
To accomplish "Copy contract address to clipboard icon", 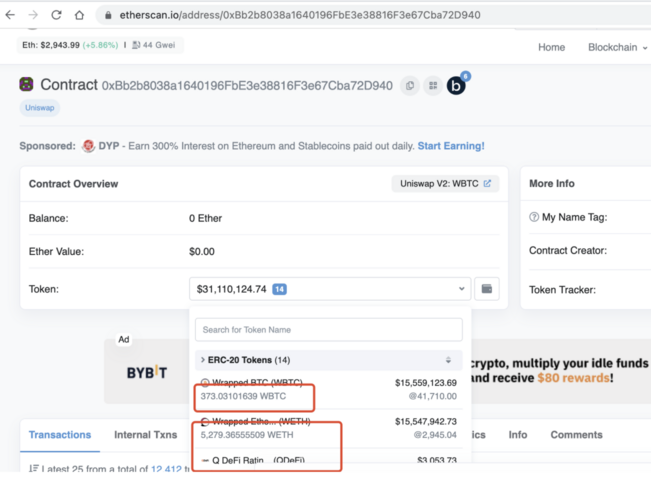I will [x=410, y=86].
